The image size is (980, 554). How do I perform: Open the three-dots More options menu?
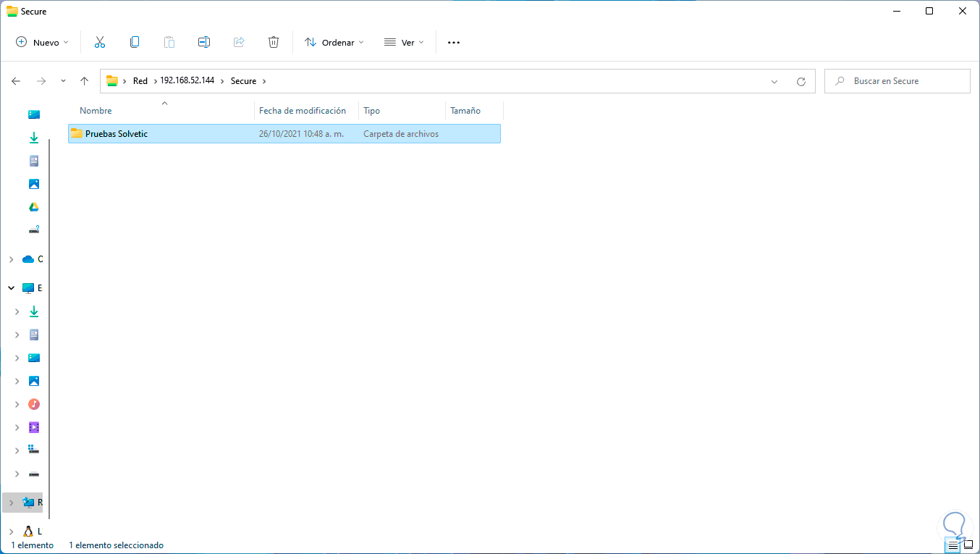454,43
